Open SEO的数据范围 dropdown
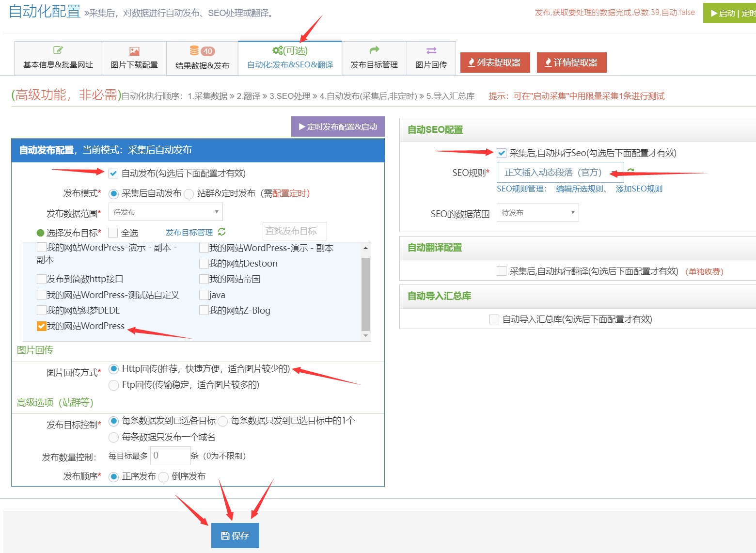 coord(538,212)
